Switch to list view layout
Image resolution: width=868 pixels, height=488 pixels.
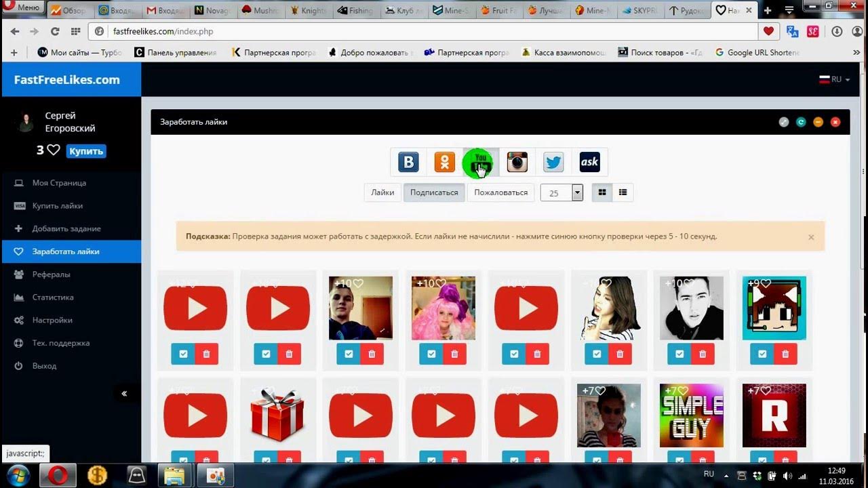tap(623, 192)
